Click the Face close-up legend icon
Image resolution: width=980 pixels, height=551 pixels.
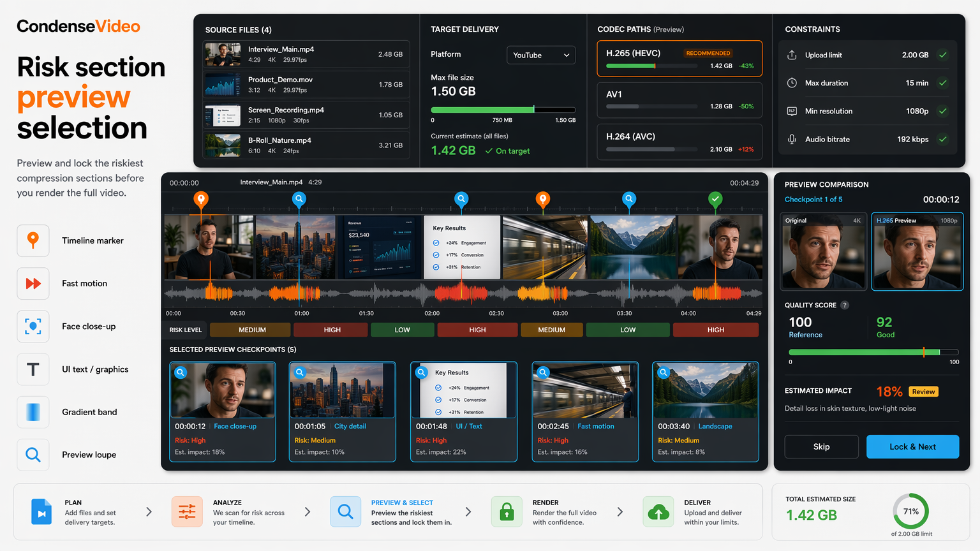click(33, 327)
